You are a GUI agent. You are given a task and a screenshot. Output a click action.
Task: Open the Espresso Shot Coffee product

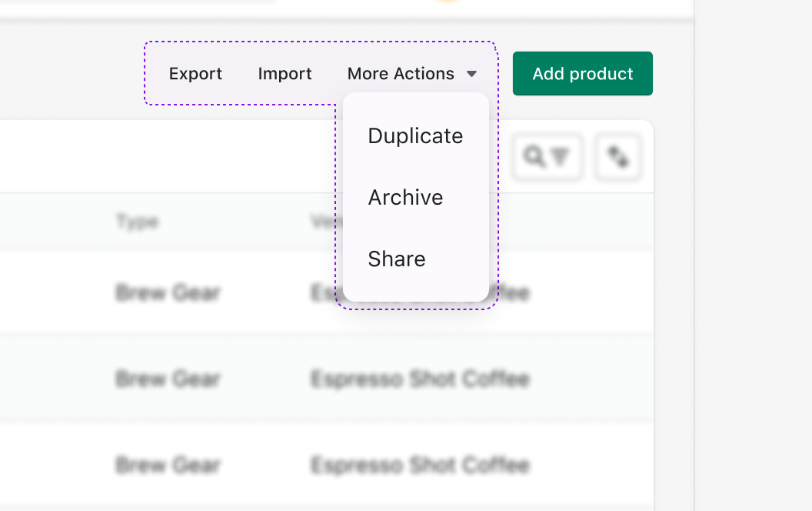(419, 379)
